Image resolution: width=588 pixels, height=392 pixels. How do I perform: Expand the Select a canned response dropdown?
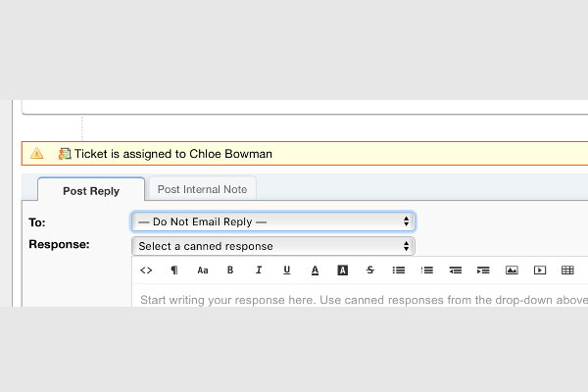273,246
